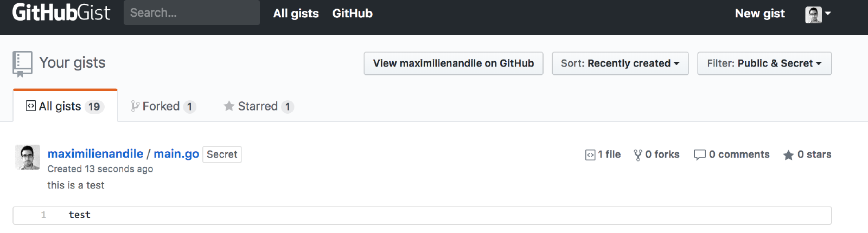The height and width of the screenshot is (233, 868).
Task: Click the star icon on Starred tab
Action: 229,106
